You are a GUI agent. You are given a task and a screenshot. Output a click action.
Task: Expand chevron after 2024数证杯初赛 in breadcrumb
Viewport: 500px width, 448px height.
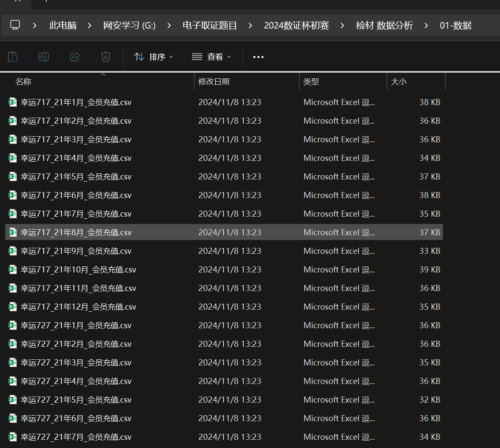coord(342,26)
